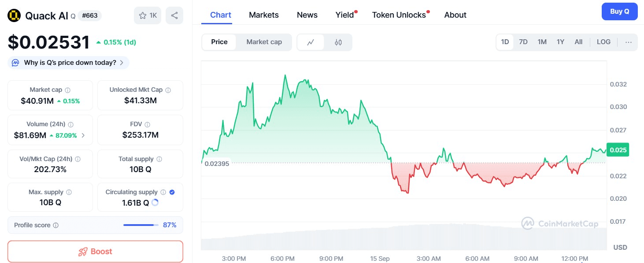Click the Quack AI logo icon

(x=14, y=16)
